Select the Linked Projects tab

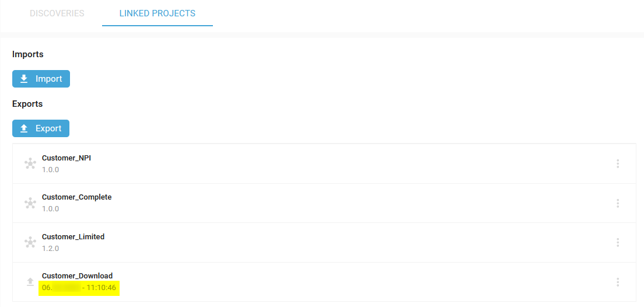tap(157, 13)
